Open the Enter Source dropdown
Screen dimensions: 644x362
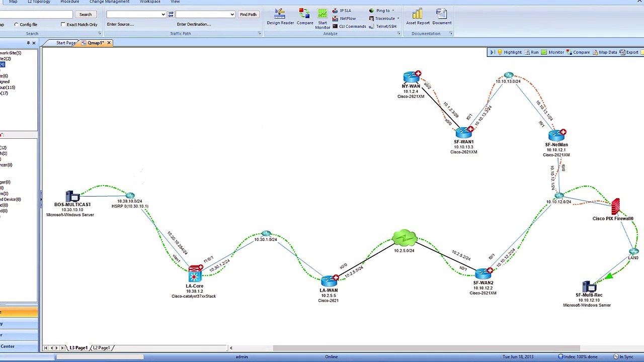163,14
